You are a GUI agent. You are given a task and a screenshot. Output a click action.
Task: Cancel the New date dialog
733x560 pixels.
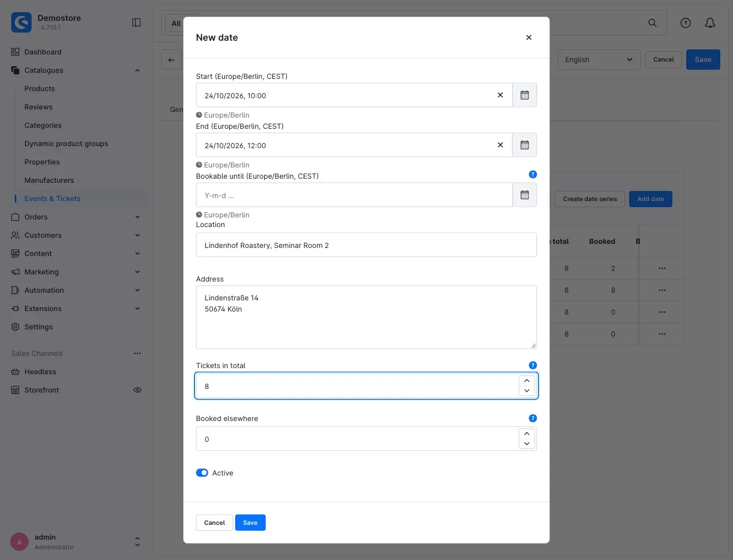[x=214, y=523]
